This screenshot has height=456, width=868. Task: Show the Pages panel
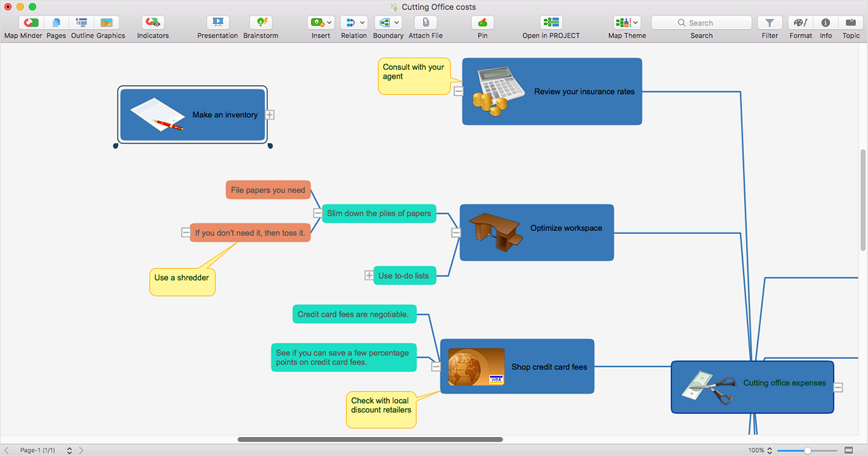[x=56, y=23]
